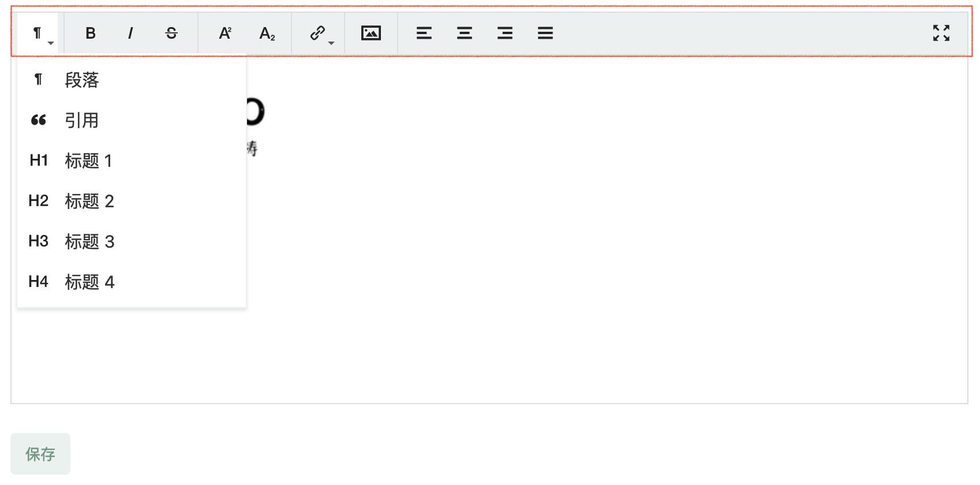Pick the 标题 3 heading option
The image size is (980, 485).
pyautogui.click(x=89, y=241)
